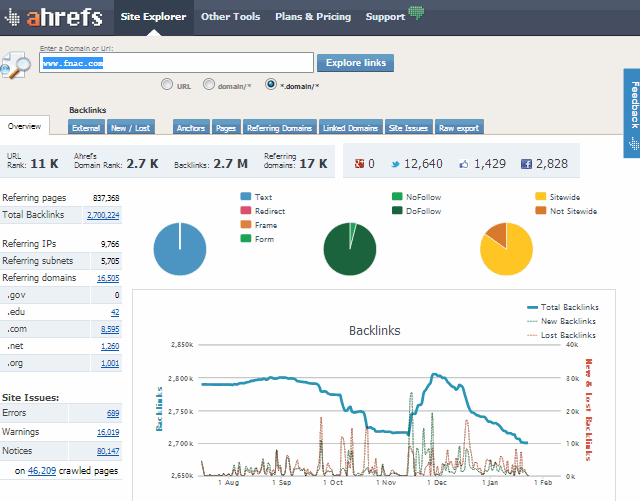Open the .edu 42 link

tap(115, 312)
